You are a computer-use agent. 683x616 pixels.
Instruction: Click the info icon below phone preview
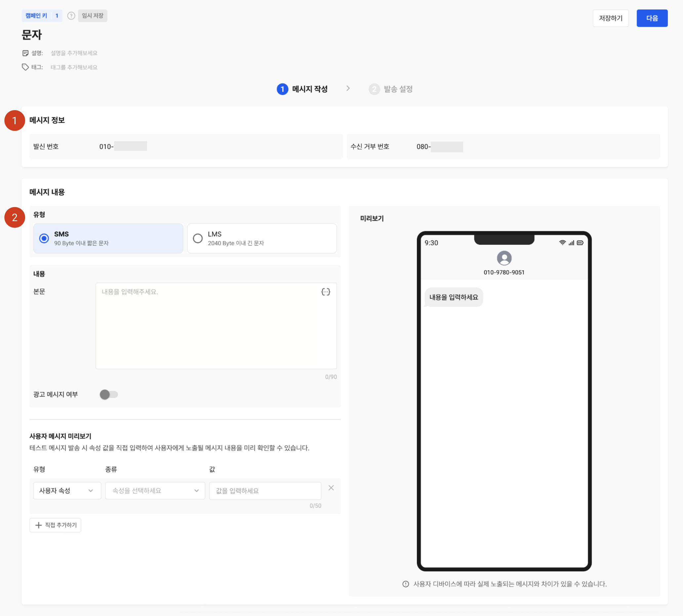coord(405,584)
